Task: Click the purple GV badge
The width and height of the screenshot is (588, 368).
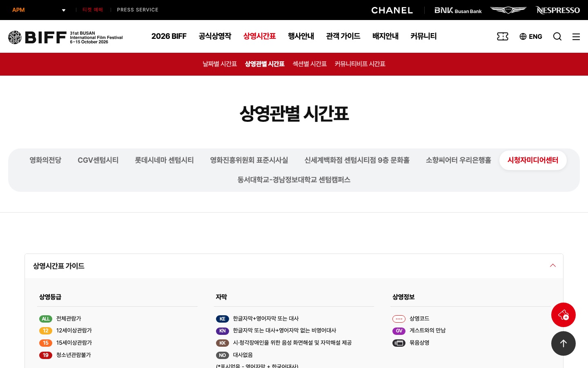Action: (x=399, y=331)
